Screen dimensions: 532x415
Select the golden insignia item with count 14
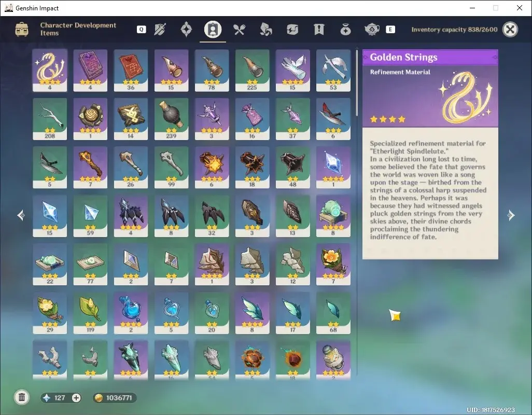[131, 119]
